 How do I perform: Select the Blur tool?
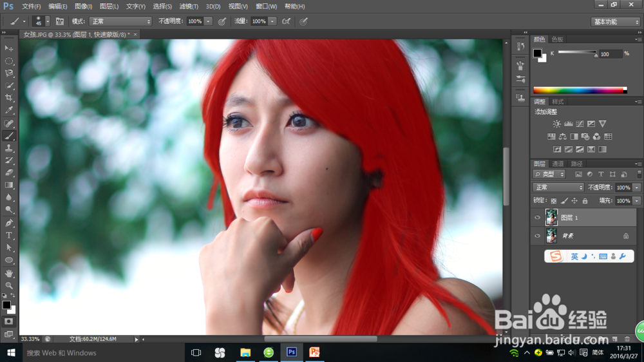click(x=9, y=197)
